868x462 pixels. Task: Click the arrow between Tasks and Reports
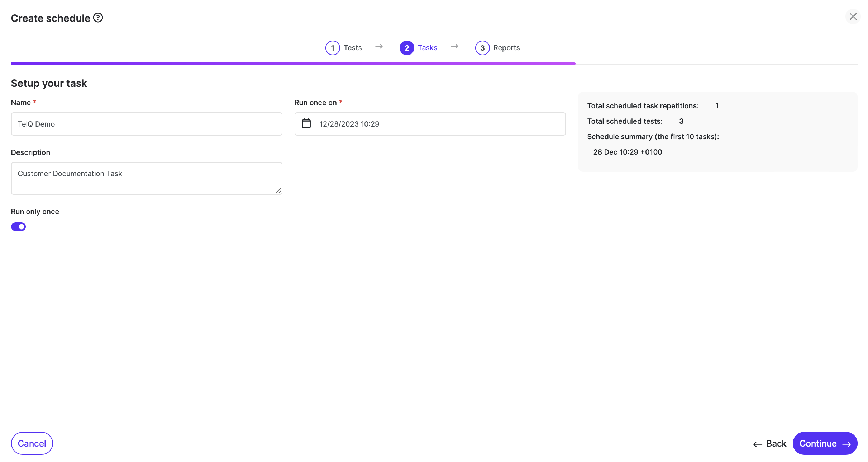[x=454, y=47]
